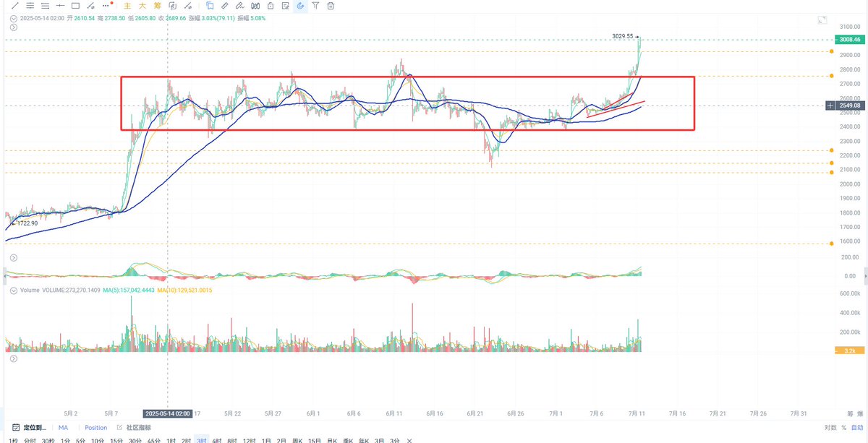The height and width of the screenshot is (443, 868).
Task: Expand the chevron below the Volume panel
Action: click(14, 357)
